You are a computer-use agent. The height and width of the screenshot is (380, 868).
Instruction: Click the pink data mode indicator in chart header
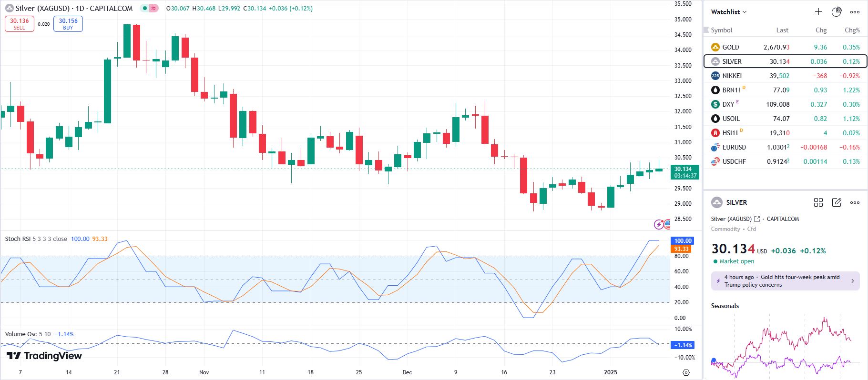153,9
